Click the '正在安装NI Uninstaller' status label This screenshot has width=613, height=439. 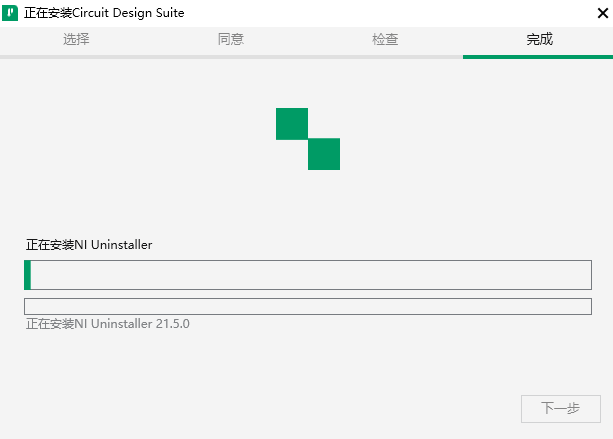pyautogui.click(x=89, y=245)
